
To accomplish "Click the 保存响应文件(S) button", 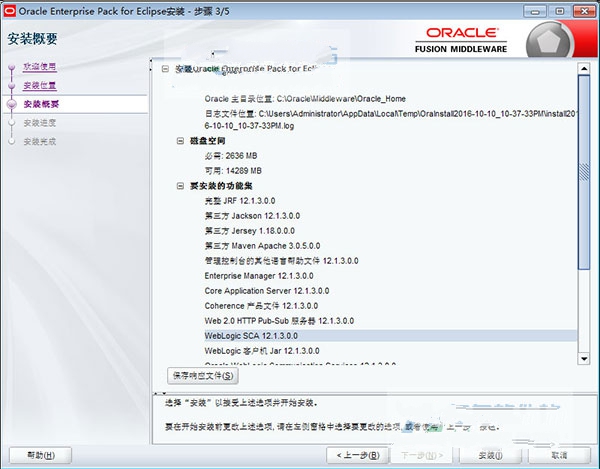I will click(x=203, y=376).
